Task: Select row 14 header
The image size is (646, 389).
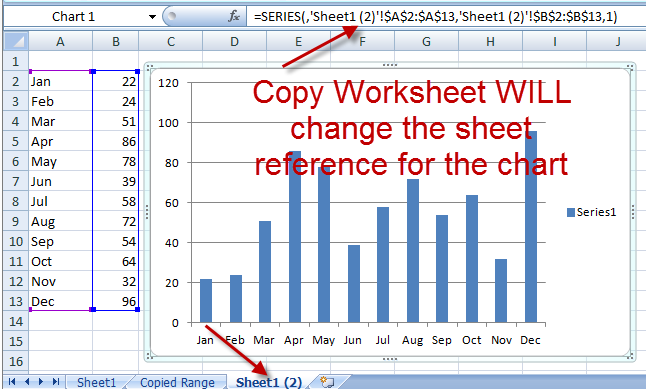Action: point(16,321)
